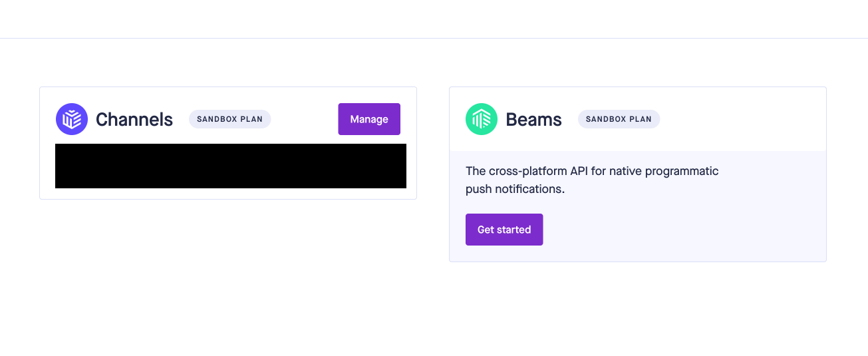
Task: Select the Beams heading text
Action: point(533,120)
